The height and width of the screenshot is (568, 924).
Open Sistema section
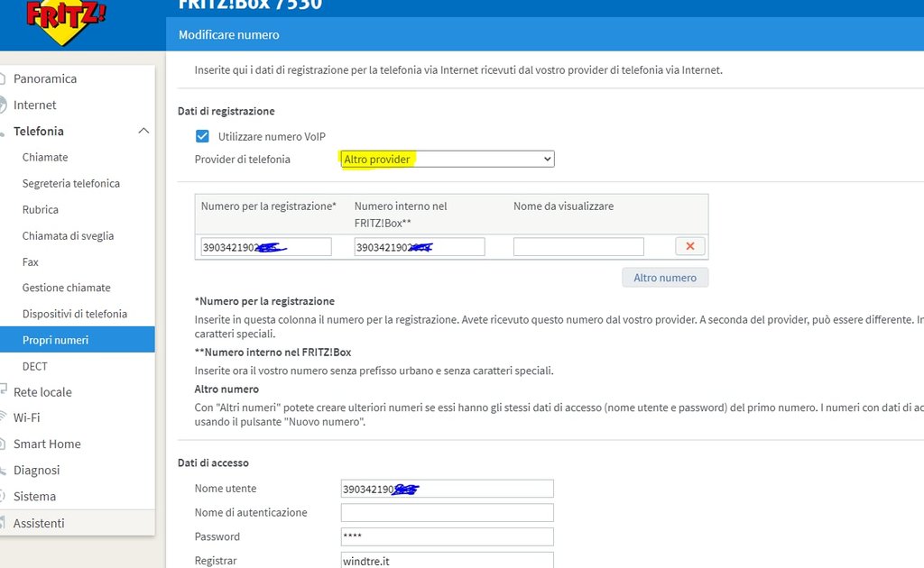click(x=35, y=496)
